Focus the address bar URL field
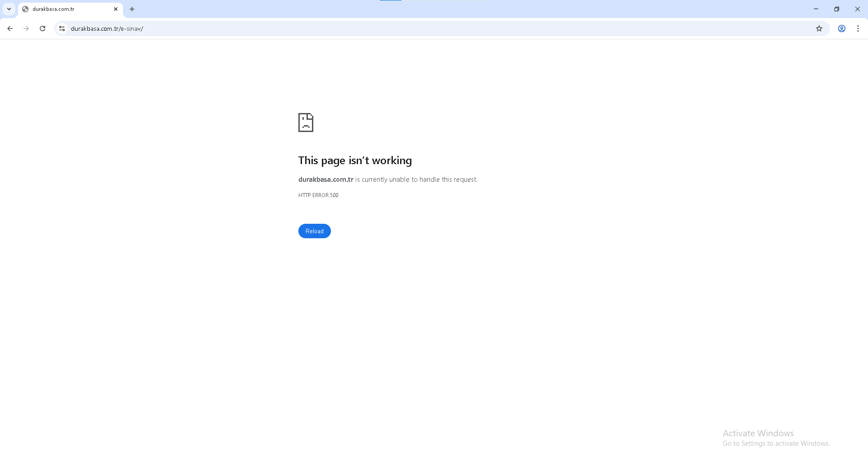The height and width of the screenshot is (467, 868). (x=407, y=28)
